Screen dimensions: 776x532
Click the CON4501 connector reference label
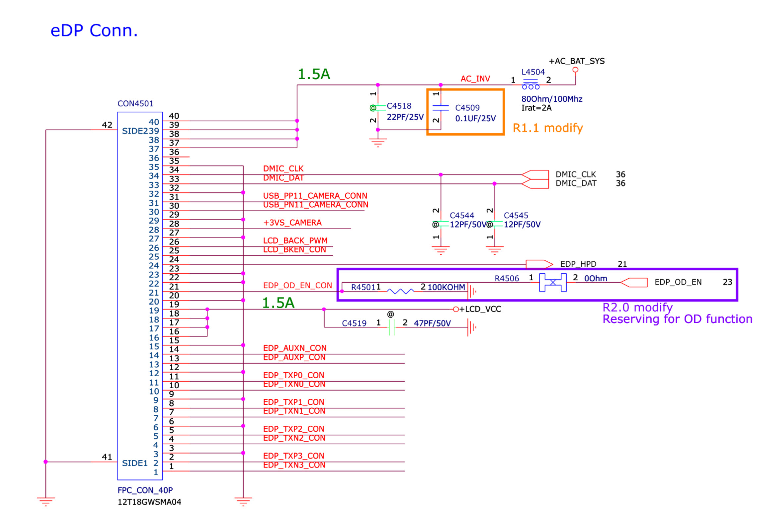pos(135,103)
